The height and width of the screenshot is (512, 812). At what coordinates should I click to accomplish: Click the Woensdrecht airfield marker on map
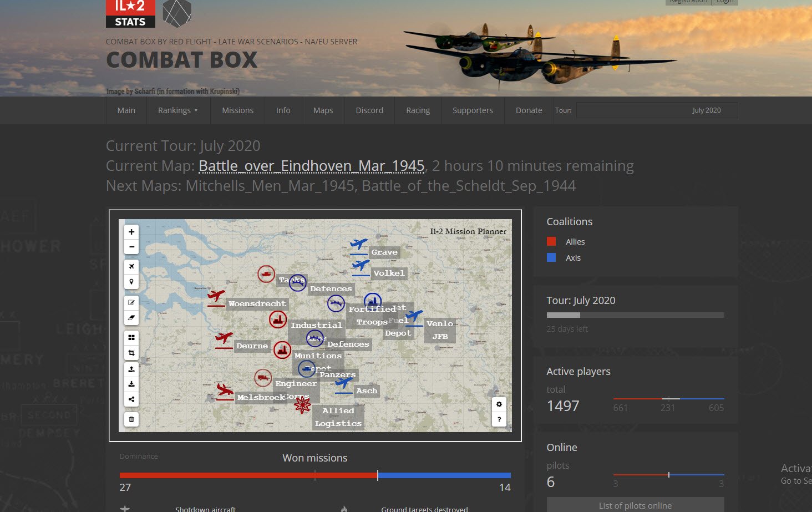tap(216, 297)
